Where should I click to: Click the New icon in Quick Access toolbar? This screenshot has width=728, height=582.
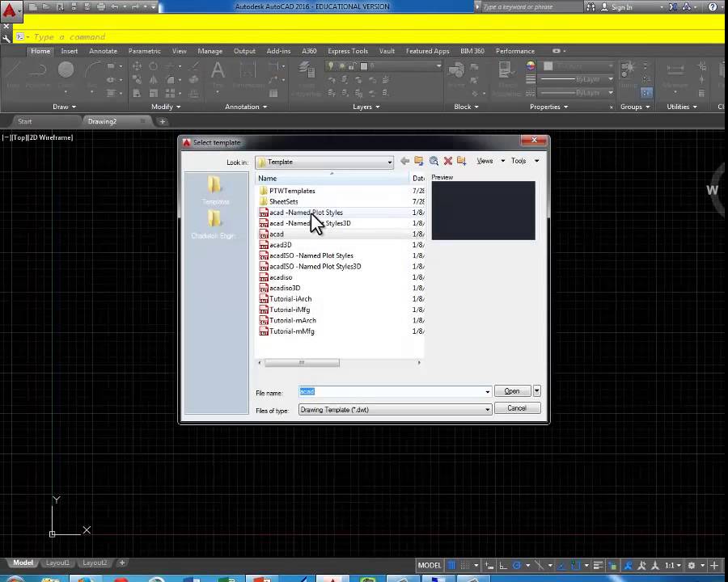pos(32,6)
